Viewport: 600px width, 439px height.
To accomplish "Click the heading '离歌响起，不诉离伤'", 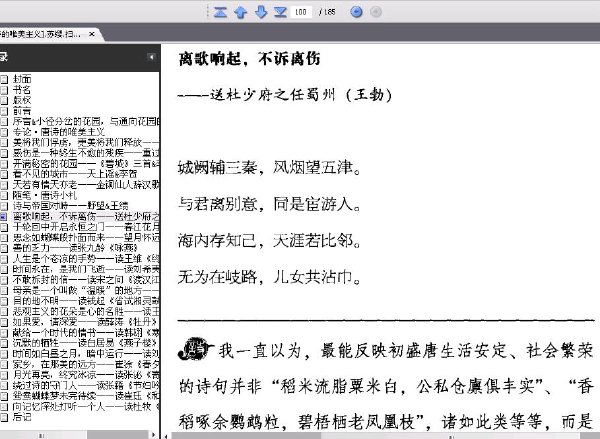I will coord(249,59).
